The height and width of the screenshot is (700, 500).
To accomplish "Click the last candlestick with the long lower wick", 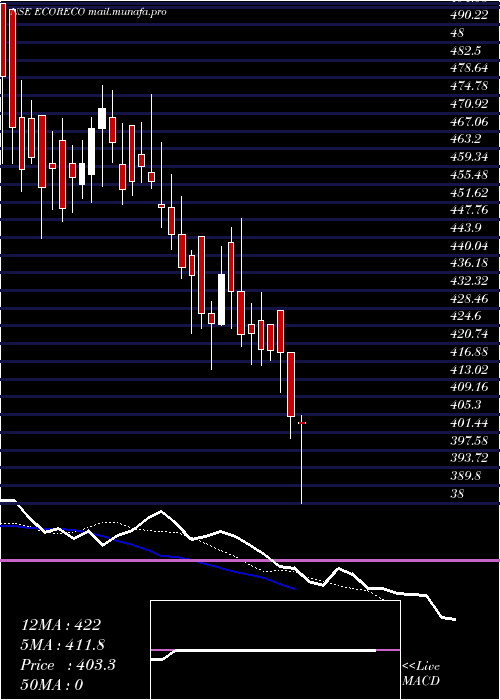I will (x=302, y=459).
